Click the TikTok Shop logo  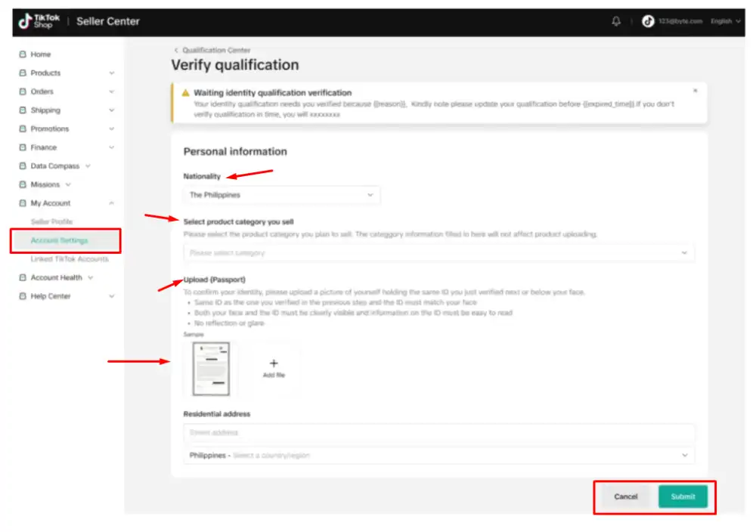pos(39,21)
